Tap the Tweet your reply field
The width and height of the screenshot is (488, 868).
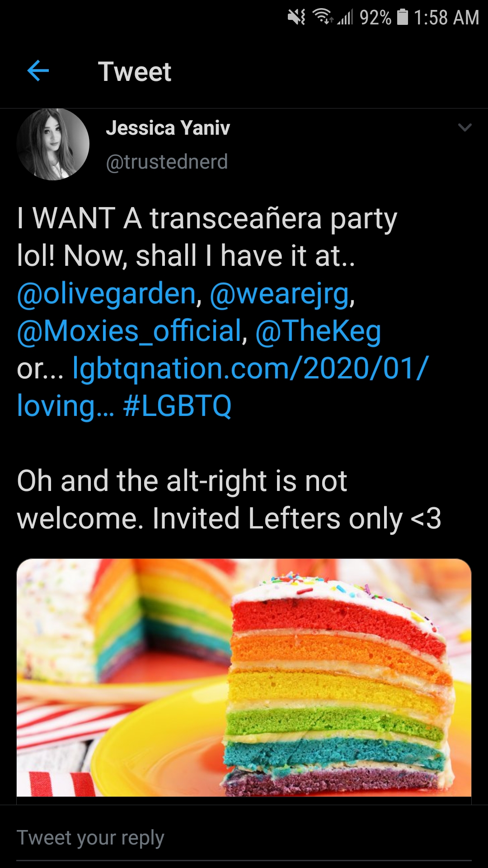point(244,838)
